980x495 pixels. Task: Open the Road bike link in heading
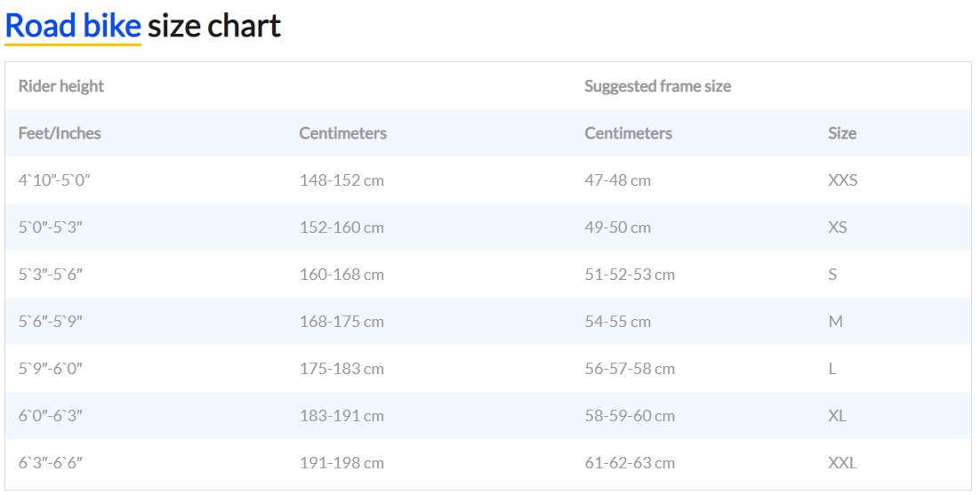[73, 27]
